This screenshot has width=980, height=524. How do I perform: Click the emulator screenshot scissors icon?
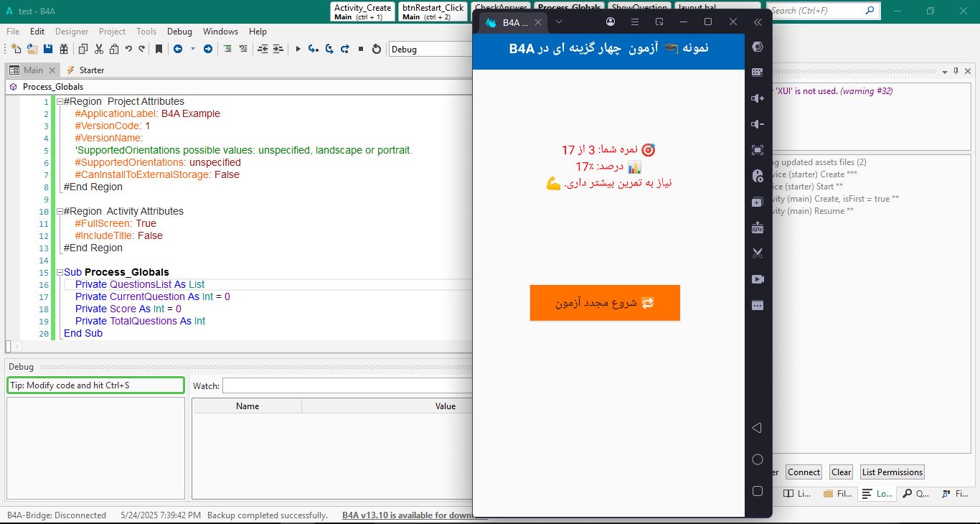[x=757, y=253]
